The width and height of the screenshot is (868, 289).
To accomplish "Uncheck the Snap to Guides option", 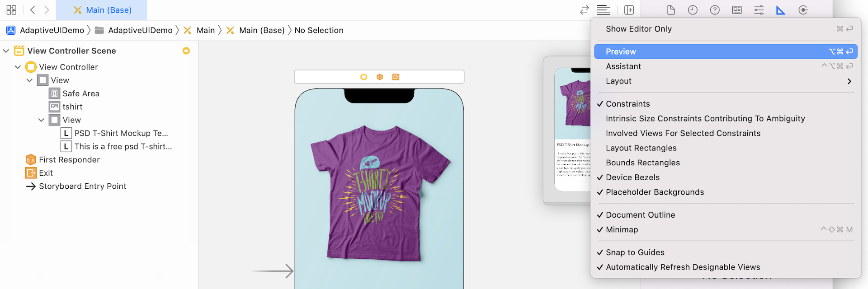I will pyautogui.click(x=635, y=252).
